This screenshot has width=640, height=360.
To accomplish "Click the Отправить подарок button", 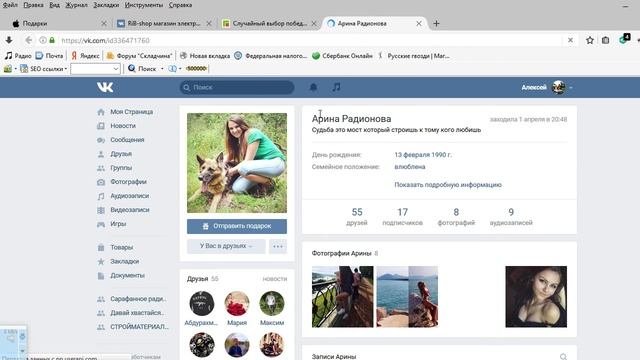I will pyautogui.click(x=237, y=226).
